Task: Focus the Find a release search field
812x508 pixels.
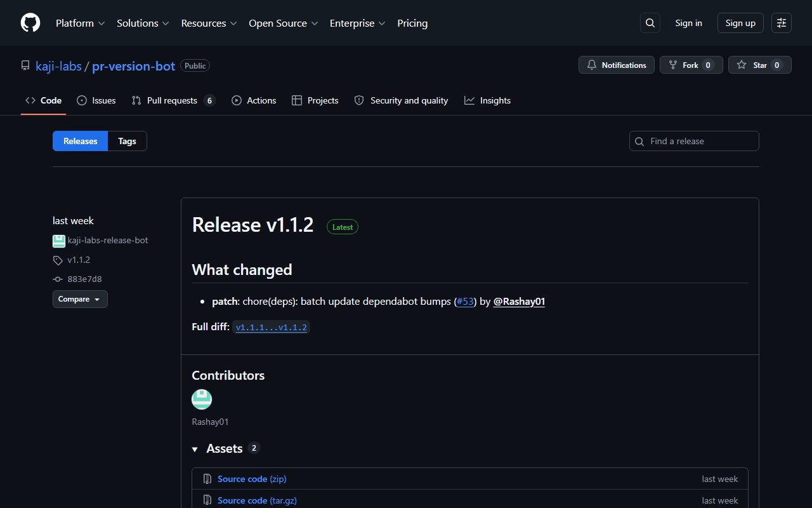Action: tap(694, 141)
